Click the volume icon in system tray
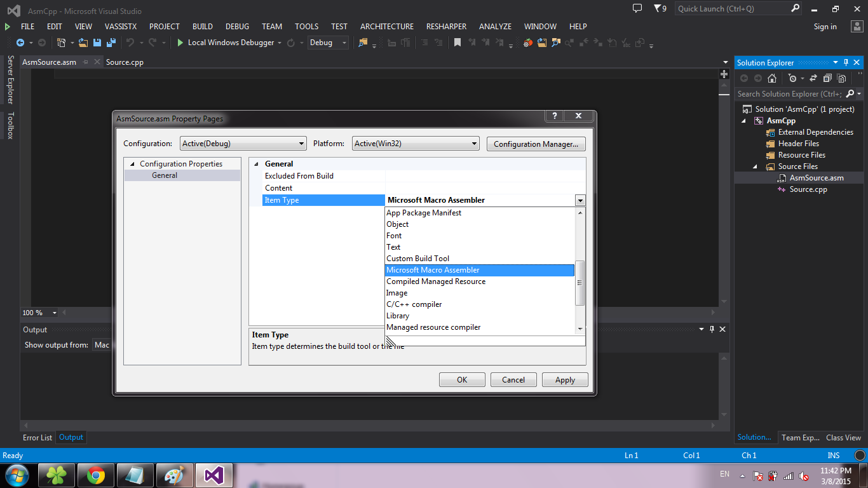Screen dimensions: 868x488 point(804,476)
